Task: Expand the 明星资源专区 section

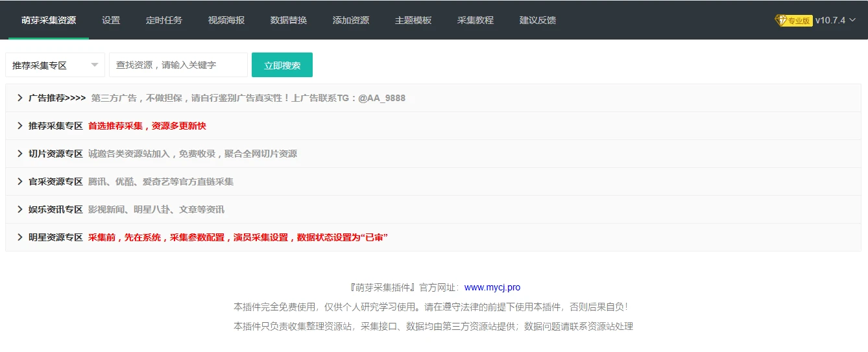Action: (x=56, y=237)
